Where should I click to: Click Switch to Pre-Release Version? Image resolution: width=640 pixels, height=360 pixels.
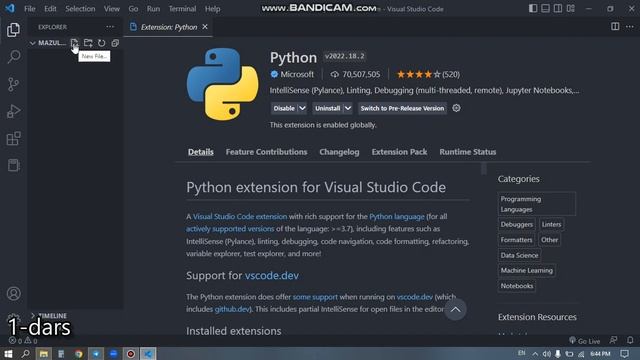(x=402, y=108)
